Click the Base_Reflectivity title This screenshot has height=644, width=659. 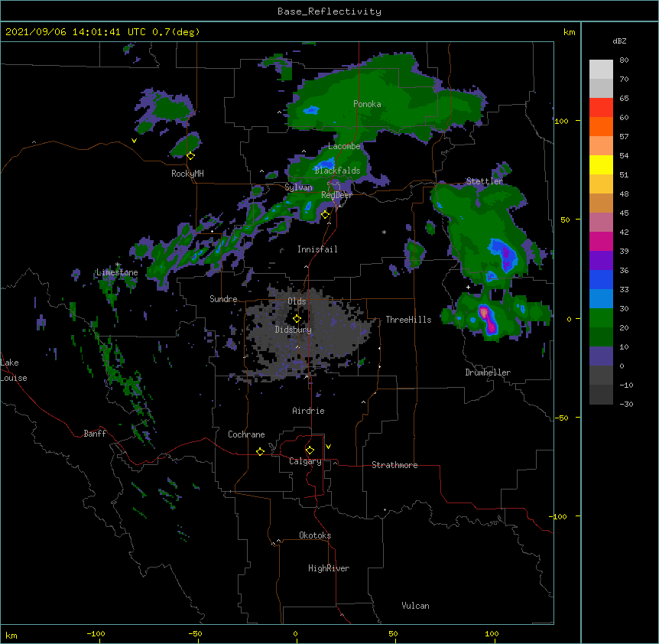(329, 11)
